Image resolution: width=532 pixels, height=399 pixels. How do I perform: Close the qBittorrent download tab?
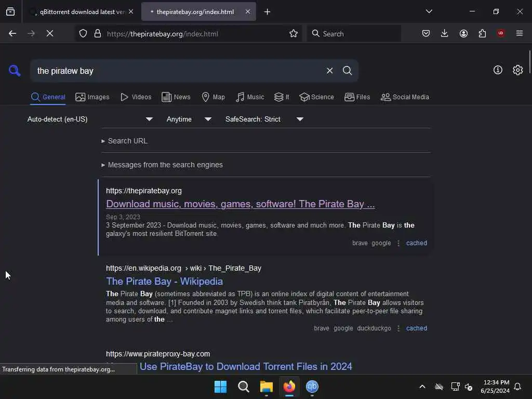tap(131, 11)
